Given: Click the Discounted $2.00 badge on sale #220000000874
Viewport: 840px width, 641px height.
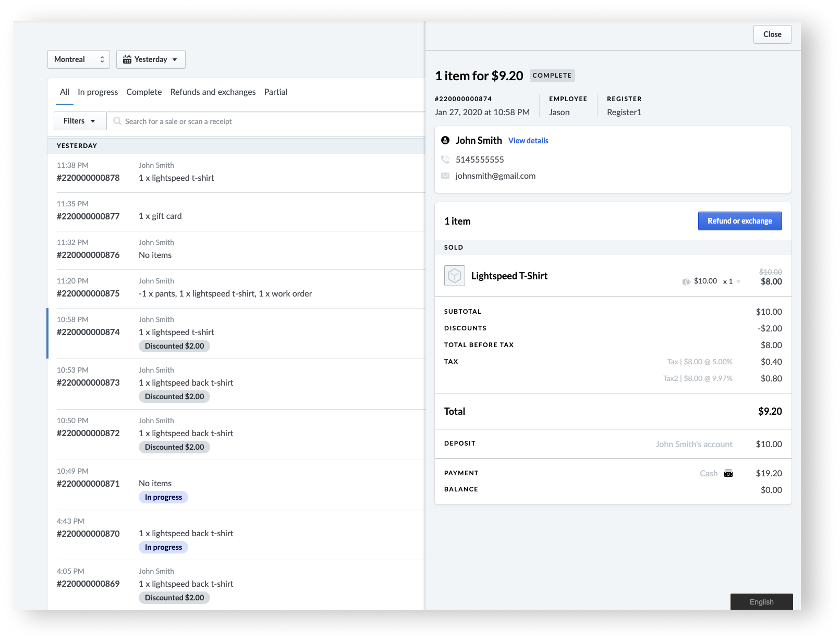Looking at the screenshot, I should [x=174, y=346].
